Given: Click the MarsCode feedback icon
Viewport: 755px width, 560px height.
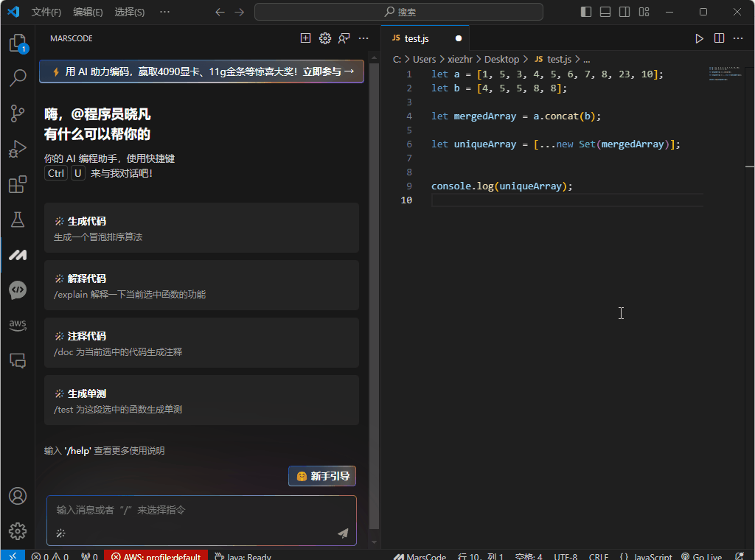Looking at the screenshot, I should point(344,38).
